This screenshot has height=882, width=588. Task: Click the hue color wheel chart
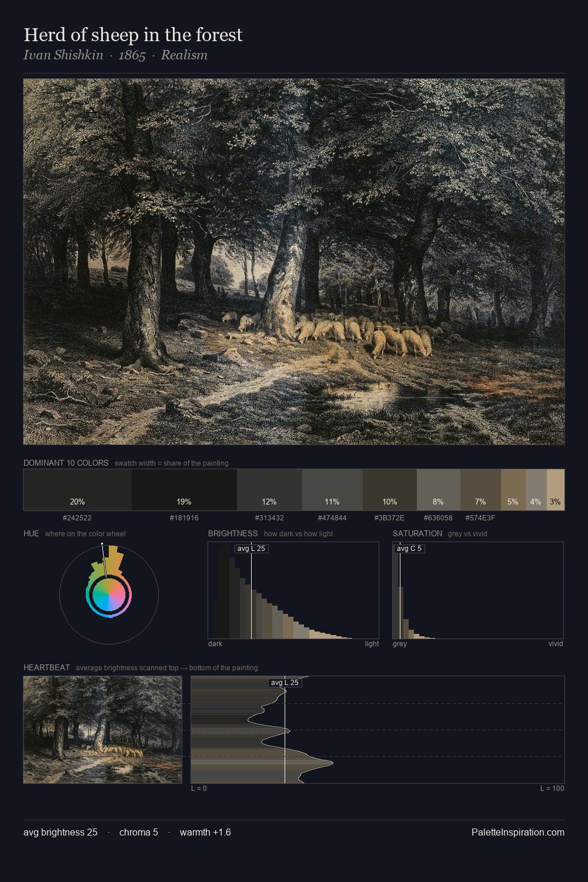109,594
